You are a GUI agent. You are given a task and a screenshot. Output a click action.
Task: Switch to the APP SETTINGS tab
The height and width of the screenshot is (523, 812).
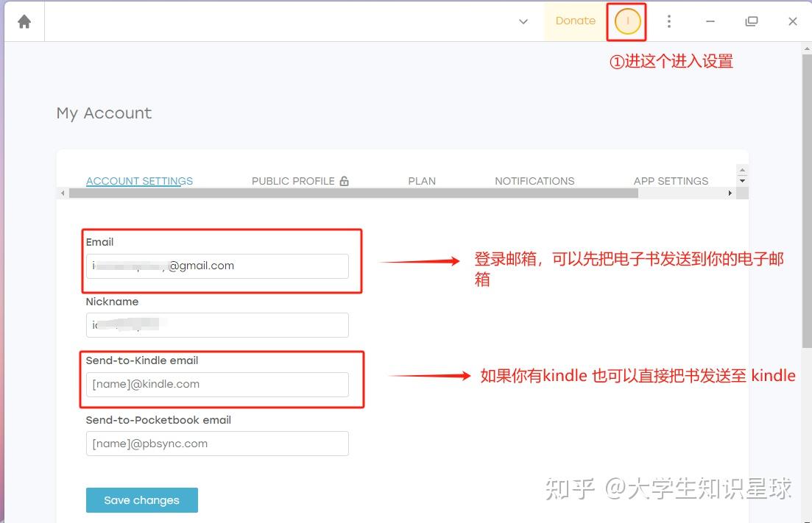[x=671, y=180]
